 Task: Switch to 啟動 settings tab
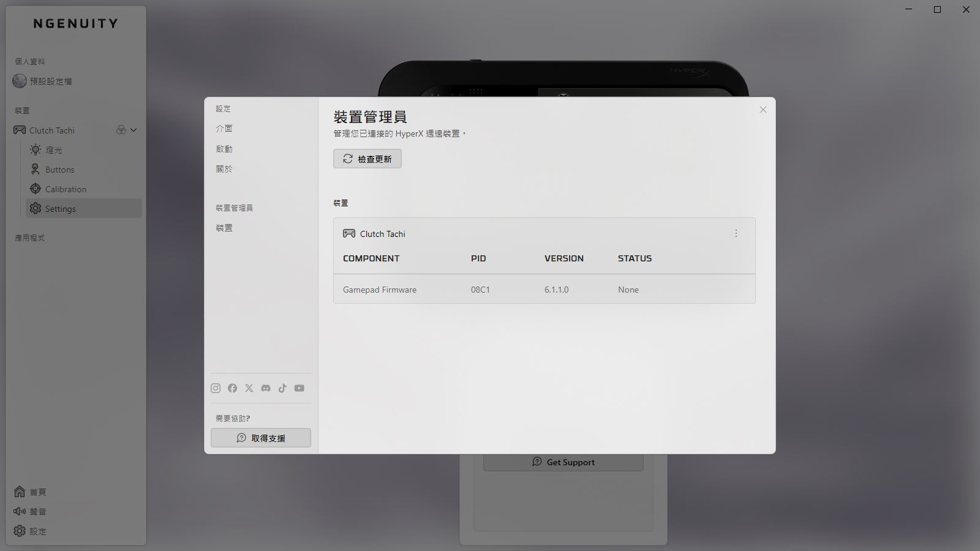[224, 149]
